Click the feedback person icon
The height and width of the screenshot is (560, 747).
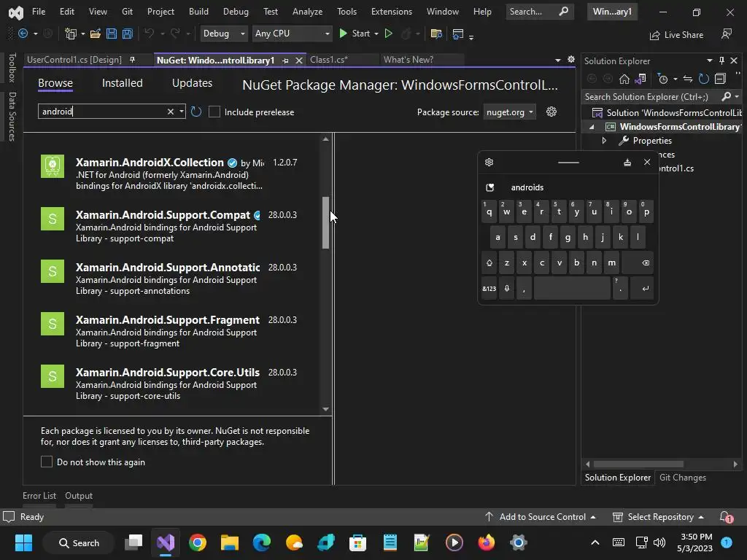coord(727,34)
